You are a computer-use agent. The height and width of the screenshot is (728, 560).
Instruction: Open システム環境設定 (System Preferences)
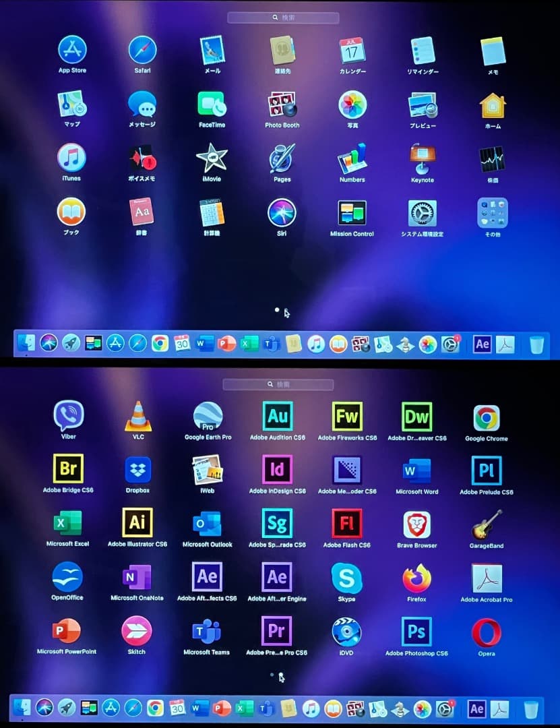click(x=422, y=214)
